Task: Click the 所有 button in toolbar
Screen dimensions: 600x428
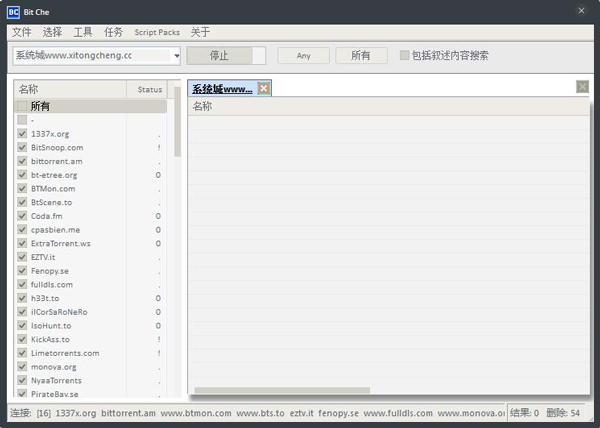Action: tap(361, 56)
